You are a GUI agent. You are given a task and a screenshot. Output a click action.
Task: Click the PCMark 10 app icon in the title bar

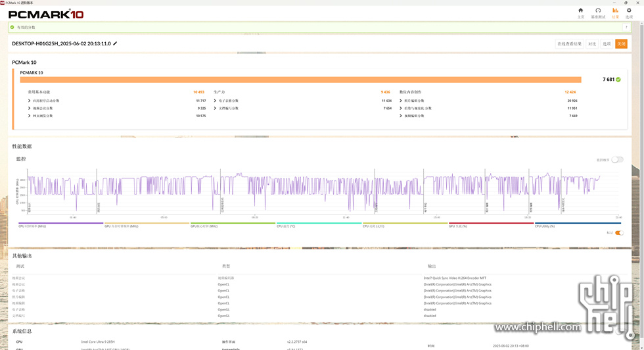click(x=3, y=3)
